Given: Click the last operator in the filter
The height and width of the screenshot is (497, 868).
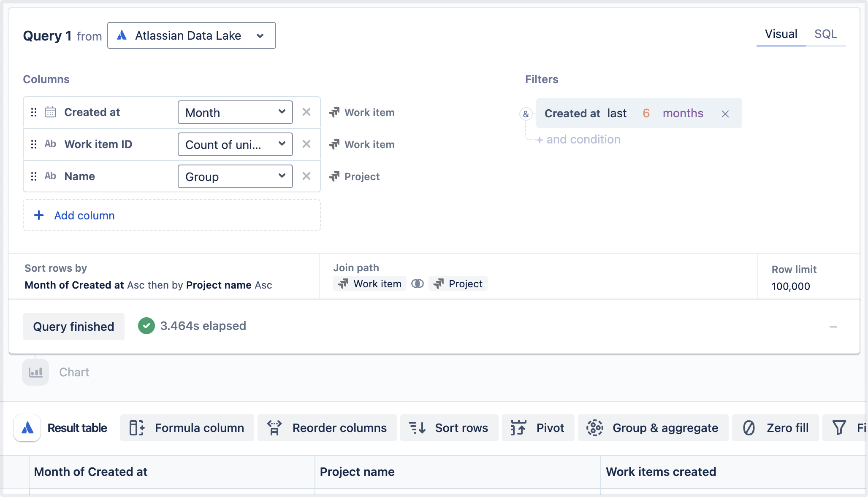Looking at the screenshot, I should point(617,113).
